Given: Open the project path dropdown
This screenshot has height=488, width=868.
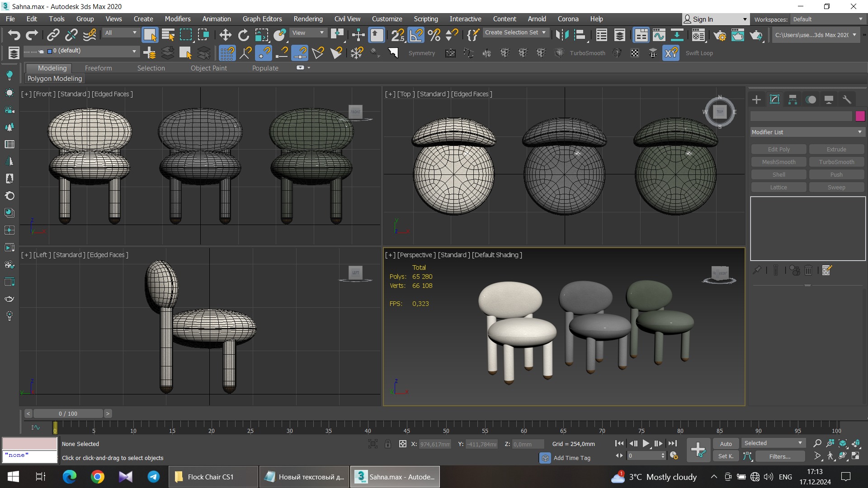Looking at the screenshot, I should coord(816,35).
